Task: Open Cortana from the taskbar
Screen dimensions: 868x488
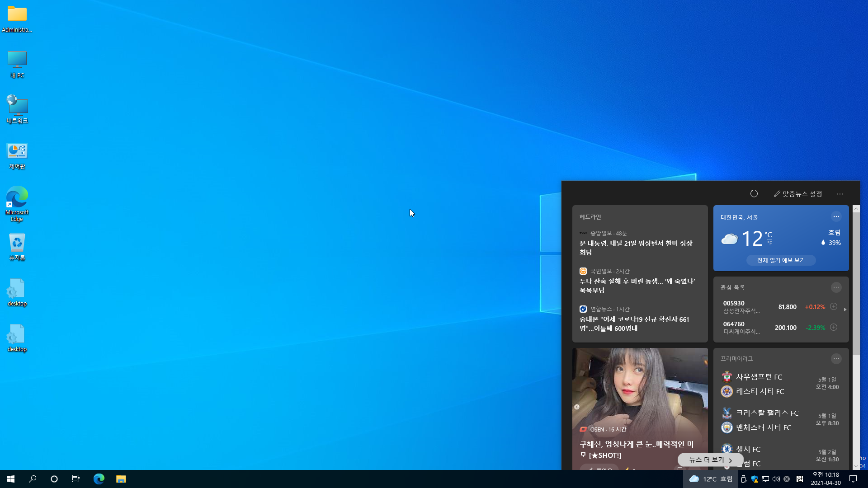Action: pyautogui.click(x=54, y=479)
